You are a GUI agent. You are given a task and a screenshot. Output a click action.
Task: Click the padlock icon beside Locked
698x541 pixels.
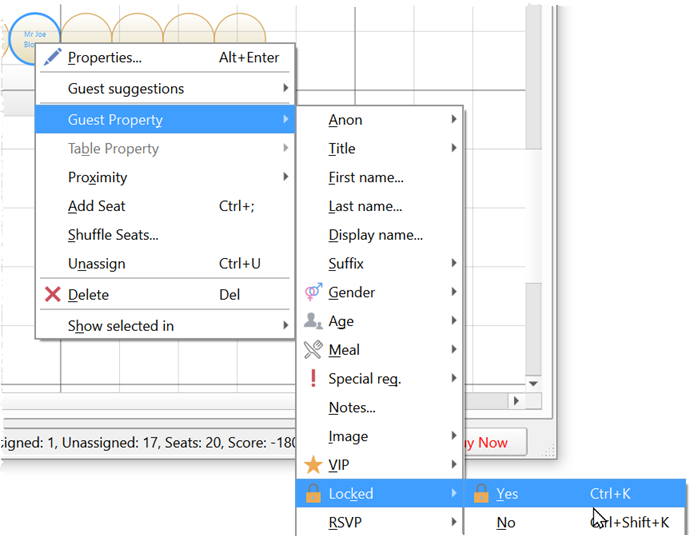point(313,494)
